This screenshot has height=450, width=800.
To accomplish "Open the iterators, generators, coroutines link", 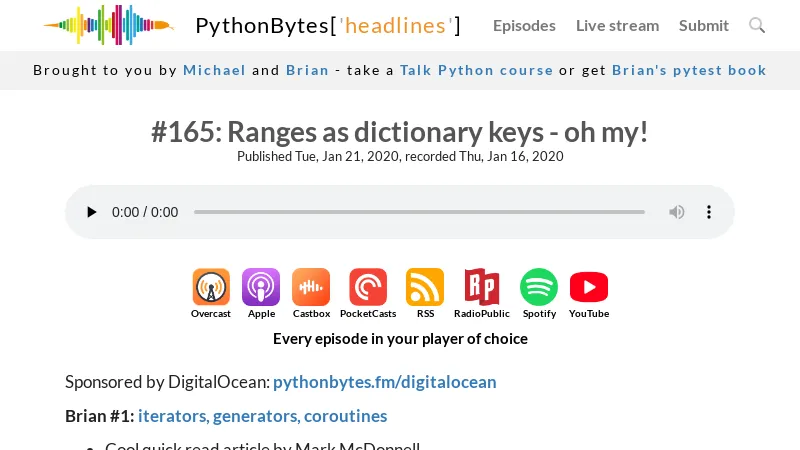I will coord(262,416).
